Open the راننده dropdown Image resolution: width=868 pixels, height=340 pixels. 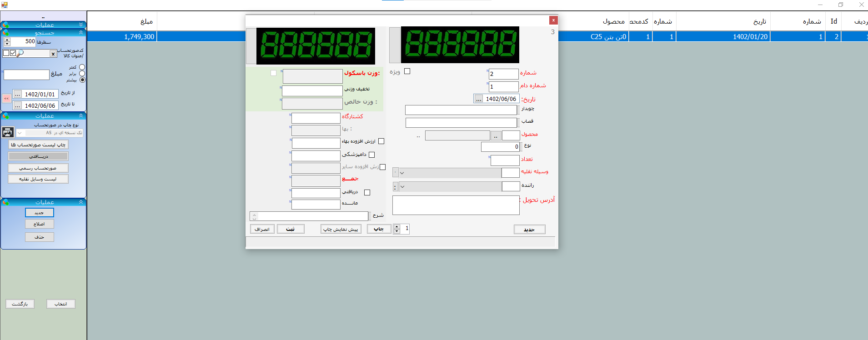pyautogui.click(x=402, y=186)
